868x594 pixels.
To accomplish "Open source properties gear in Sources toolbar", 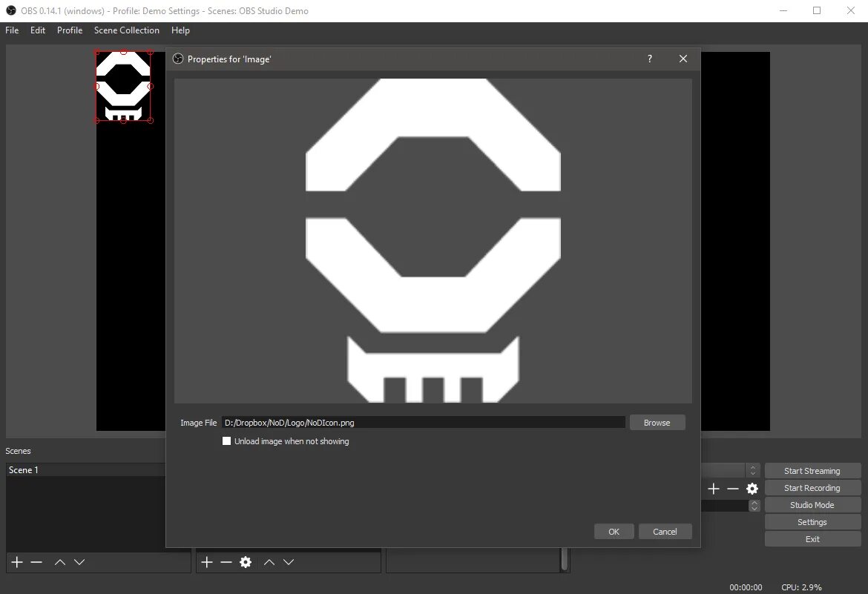I will pos(246,562).
